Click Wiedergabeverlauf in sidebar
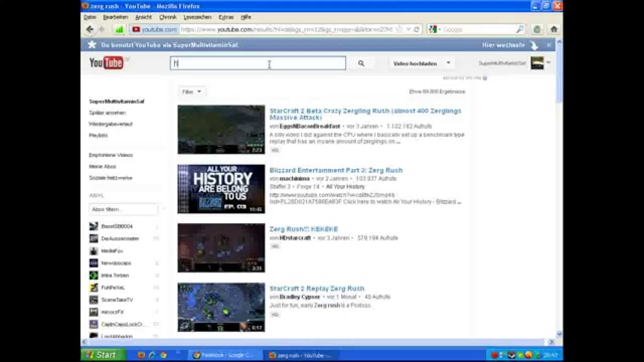The height and width of the screenshot is (362, 644). 111,124
